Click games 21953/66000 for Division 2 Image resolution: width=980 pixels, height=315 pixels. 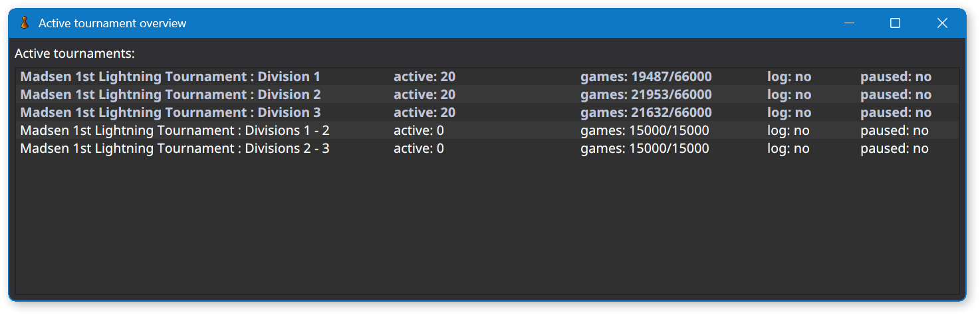tap(646, 95)
